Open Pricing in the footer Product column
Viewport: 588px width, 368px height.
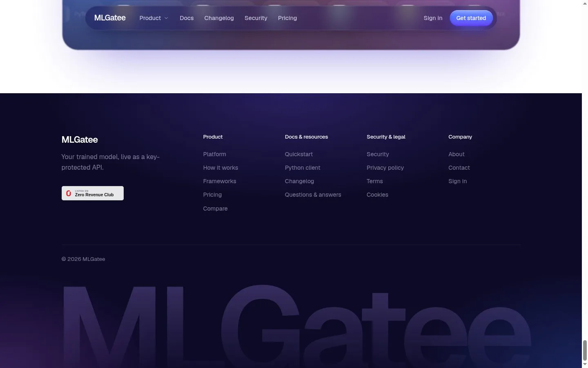point(212,195)
